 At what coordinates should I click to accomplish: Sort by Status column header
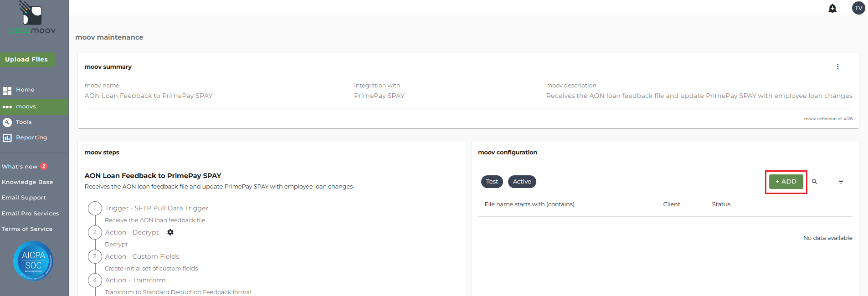click(721, 204)
